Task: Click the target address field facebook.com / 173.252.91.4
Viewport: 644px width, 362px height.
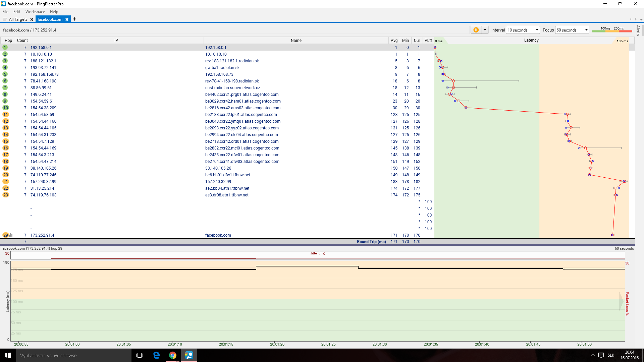Action: 30,30
